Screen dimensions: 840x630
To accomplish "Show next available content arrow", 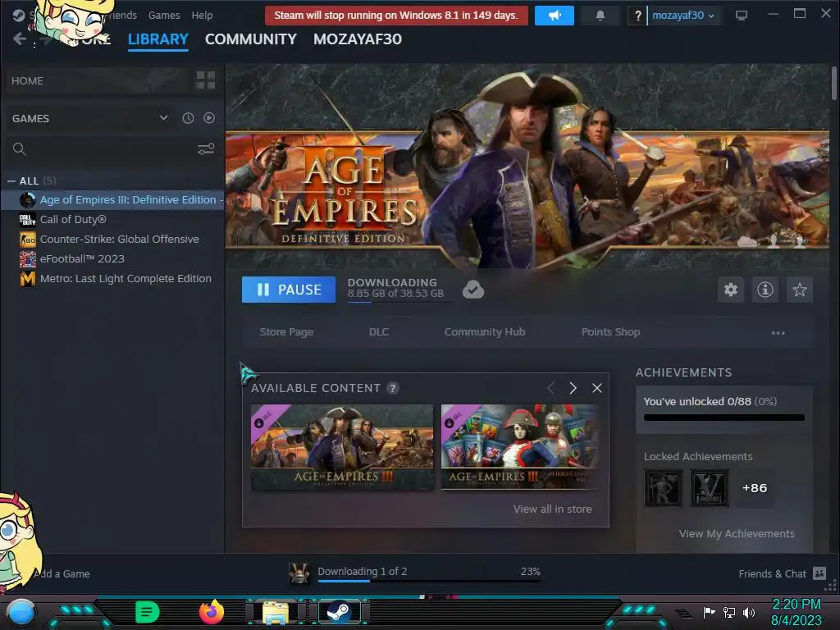I will (573, 388).
